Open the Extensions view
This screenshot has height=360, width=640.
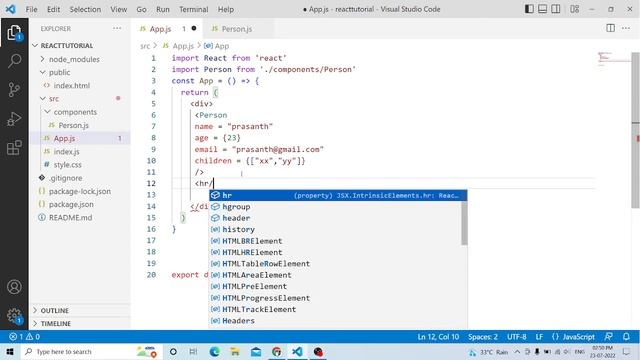(14, 147)
